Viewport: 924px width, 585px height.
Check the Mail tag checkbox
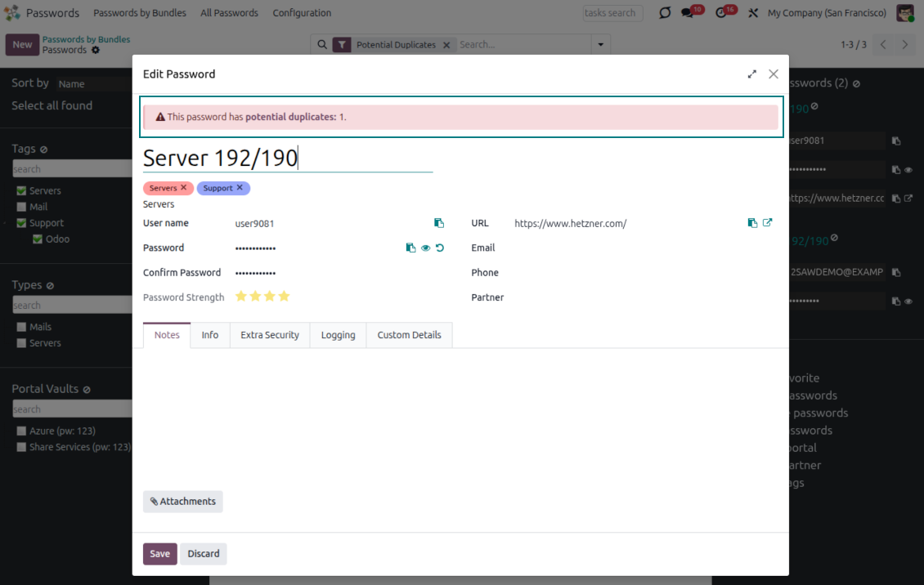coord(22,208)
